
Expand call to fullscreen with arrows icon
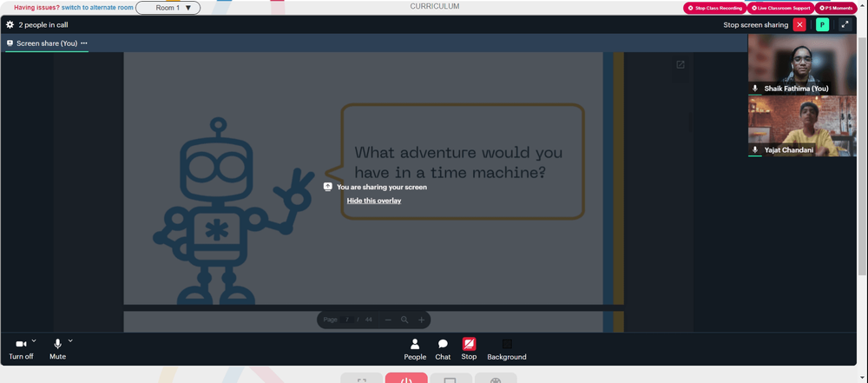coord(845,25)
